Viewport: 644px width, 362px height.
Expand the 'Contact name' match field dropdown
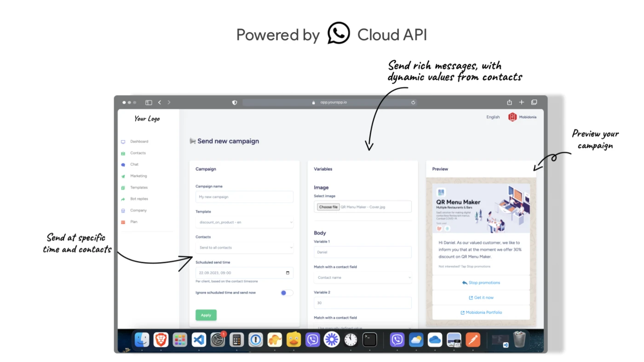tap(362, 278)
